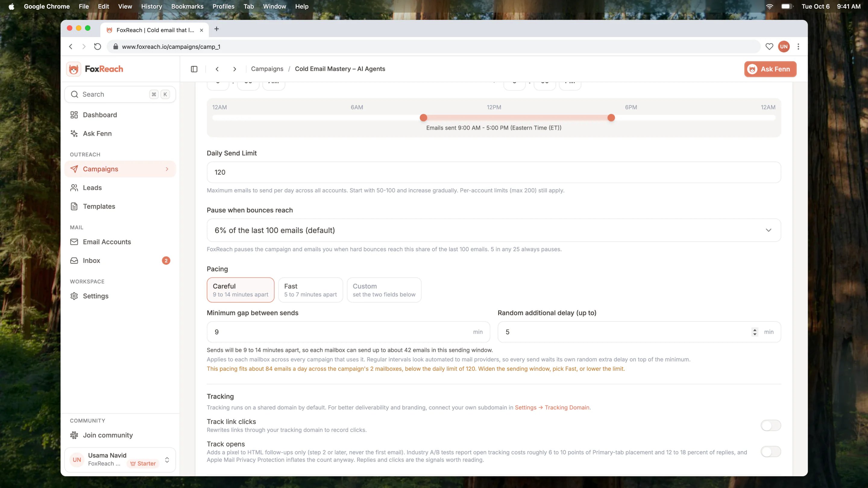Click the sidebar Search box

[120, 94]
